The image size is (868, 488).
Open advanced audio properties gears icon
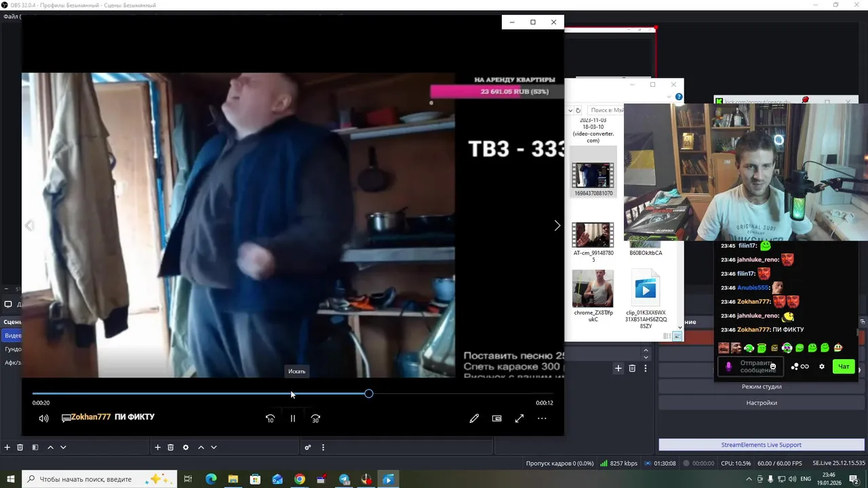tap(308, 447)
